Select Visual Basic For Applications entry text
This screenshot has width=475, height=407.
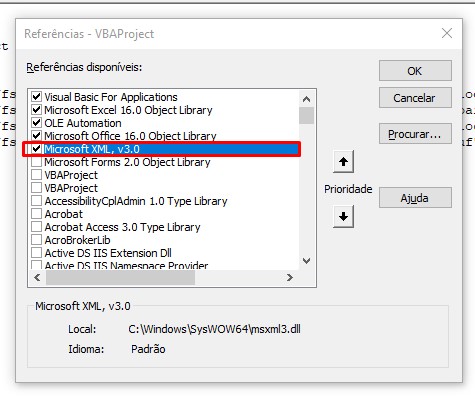coord(111,97)
